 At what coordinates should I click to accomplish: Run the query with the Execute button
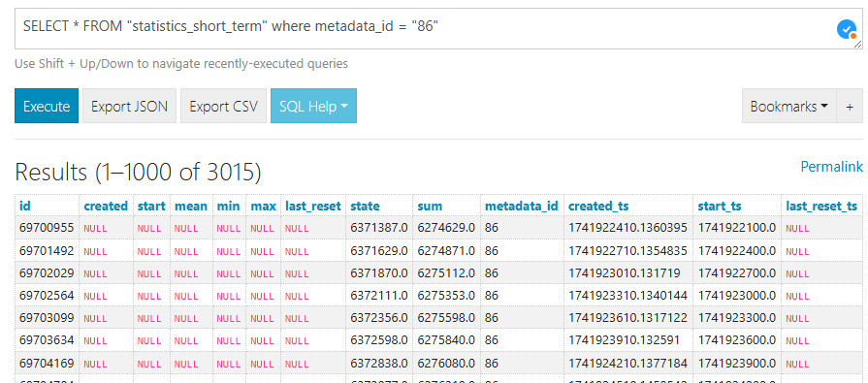(x=47, y=106)
